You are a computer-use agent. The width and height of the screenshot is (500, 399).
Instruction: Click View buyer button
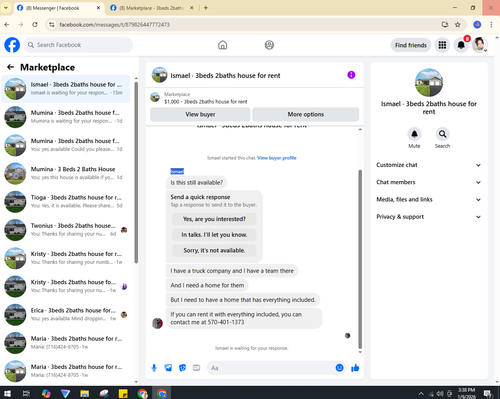[x=200, y=114]
